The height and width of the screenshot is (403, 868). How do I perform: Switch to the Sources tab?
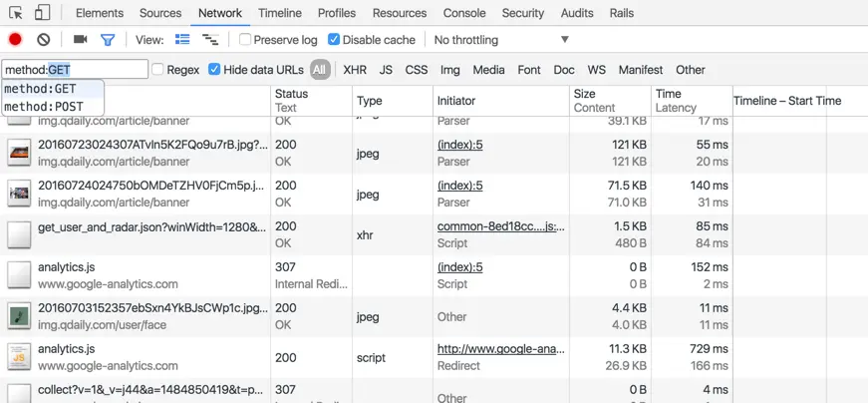point(160,13)
